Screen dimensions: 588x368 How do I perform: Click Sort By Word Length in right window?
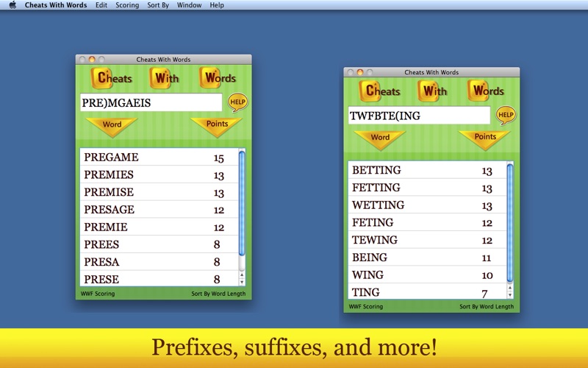[x=487, y=306]
